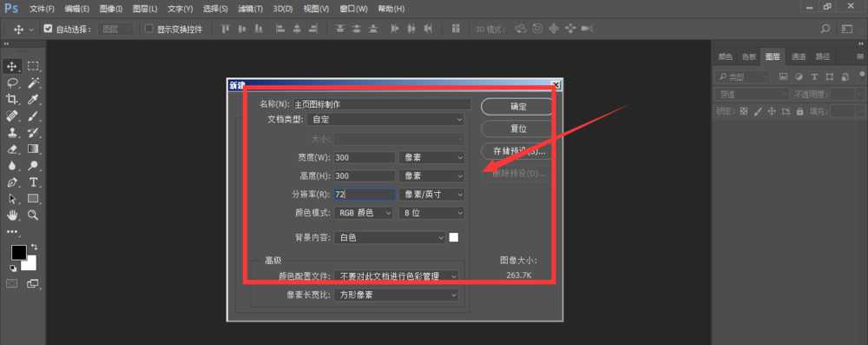Select the Zoom tool in the toolbox
This screenshot has height=345, width=868.
[x=33, y=215]
